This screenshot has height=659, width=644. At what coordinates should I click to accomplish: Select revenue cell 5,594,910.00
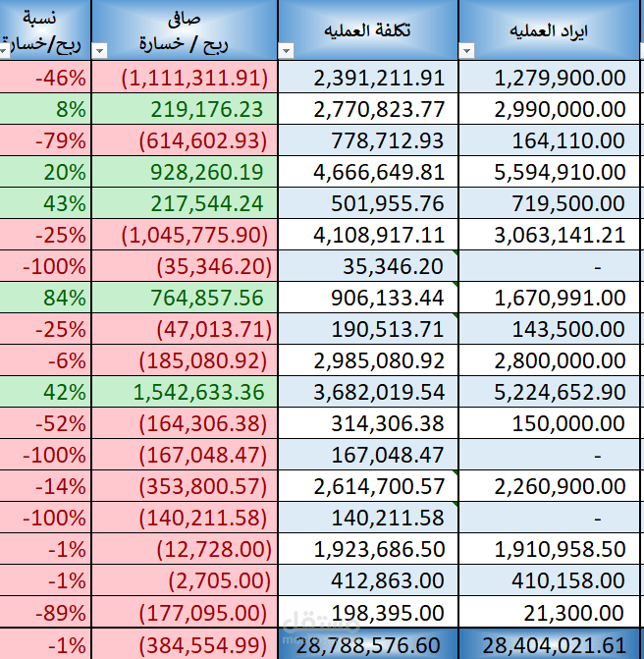pyautogui.click(x=549, y=172)
